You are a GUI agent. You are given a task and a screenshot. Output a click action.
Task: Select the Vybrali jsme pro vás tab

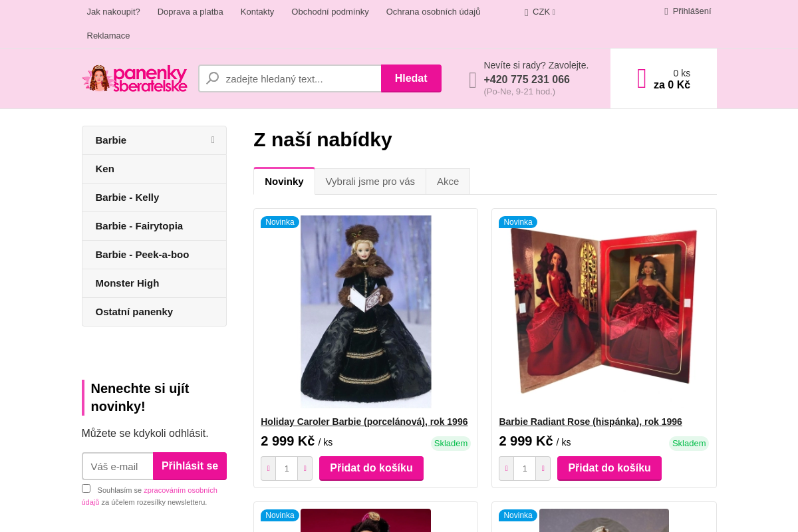370,181
